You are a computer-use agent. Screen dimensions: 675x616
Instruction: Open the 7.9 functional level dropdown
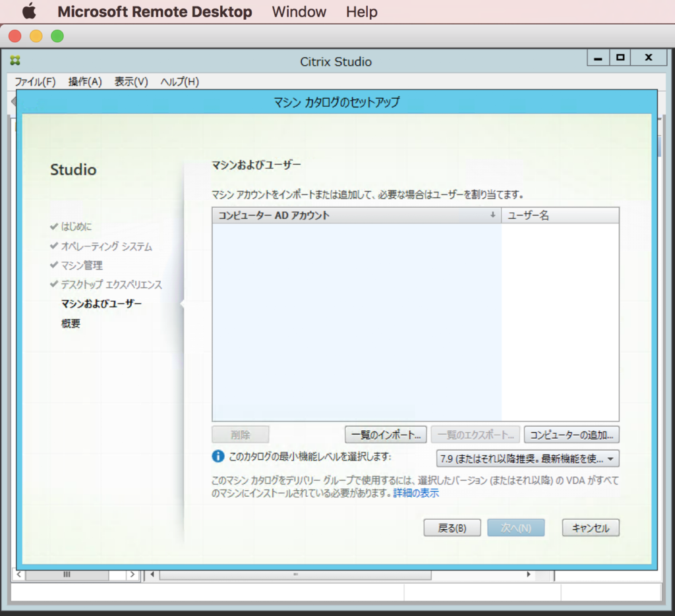528,459
